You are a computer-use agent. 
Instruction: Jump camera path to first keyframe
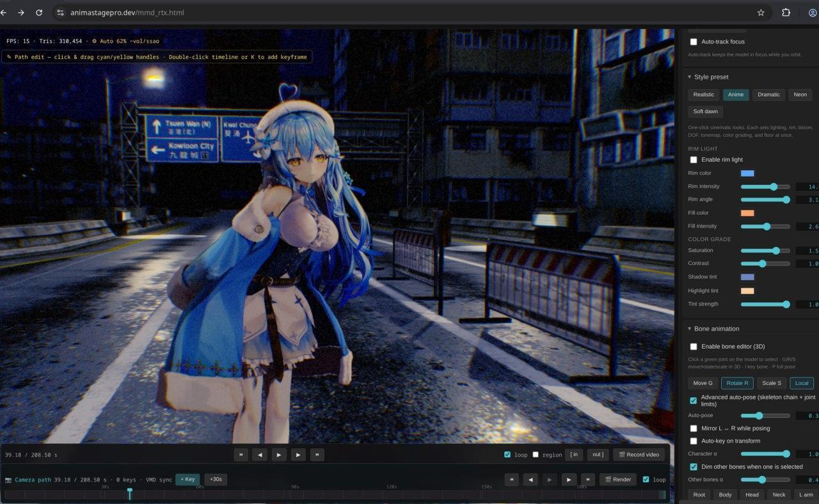coord(511,479)
